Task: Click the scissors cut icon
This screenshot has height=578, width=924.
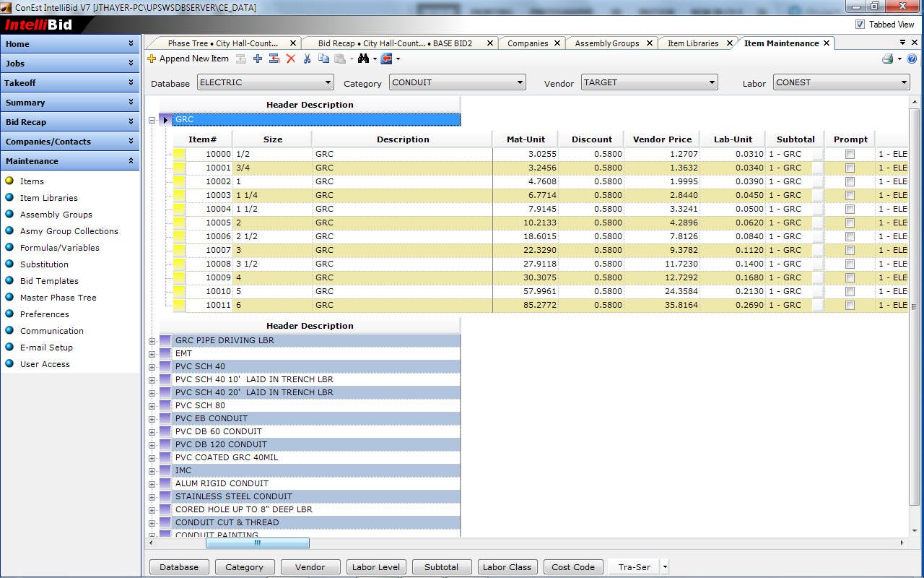Action: [307, 59]
